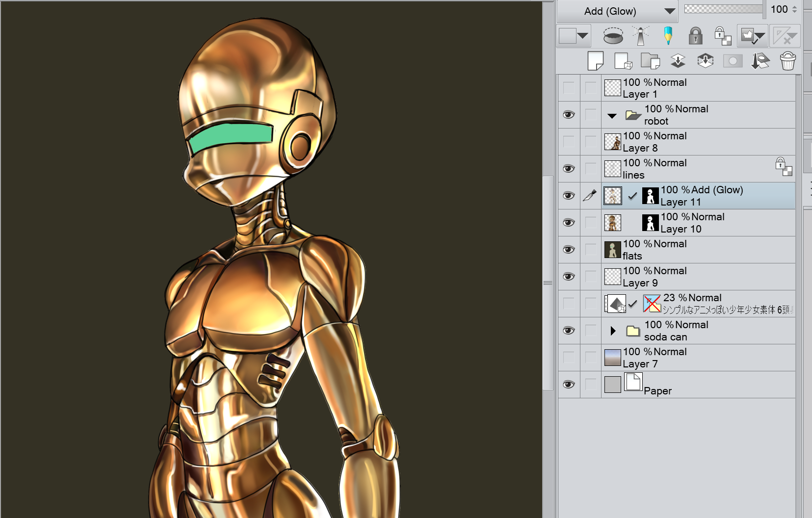Show Layer 7 by enabling its eye
812x518 pixels.
[x=569, y=358]
